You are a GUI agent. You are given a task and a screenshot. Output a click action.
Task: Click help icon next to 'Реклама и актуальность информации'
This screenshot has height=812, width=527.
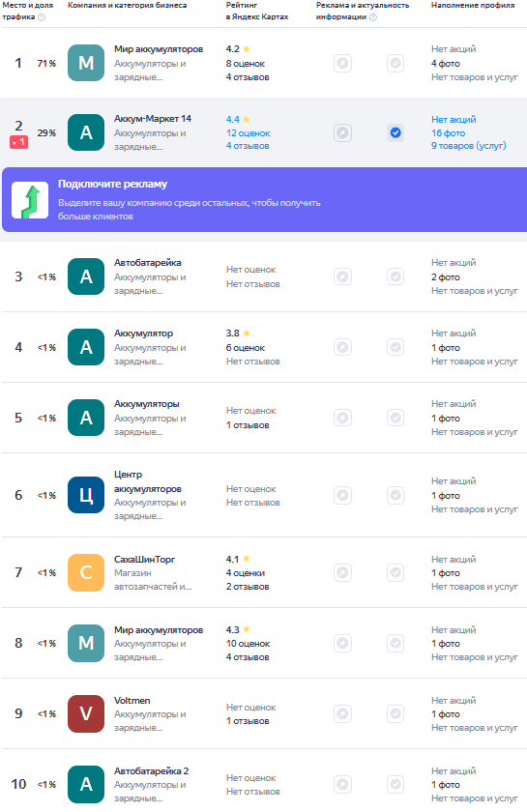pos(373,17)
